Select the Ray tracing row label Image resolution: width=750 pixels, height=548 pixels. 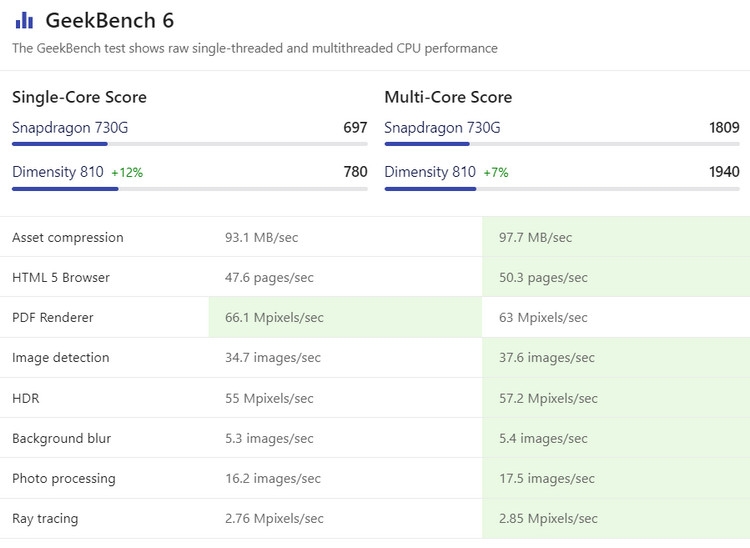pyautogui.click(x=45, y=518)
